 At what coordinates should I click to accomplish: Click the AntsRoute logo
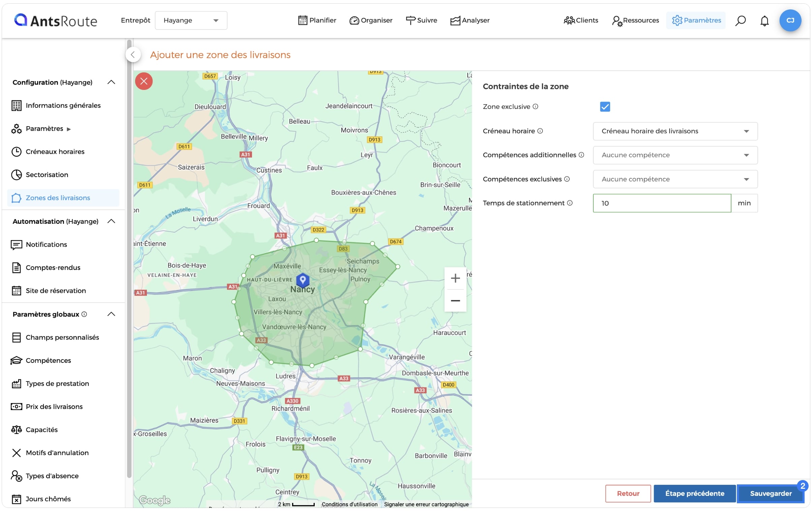coord(56,21)
